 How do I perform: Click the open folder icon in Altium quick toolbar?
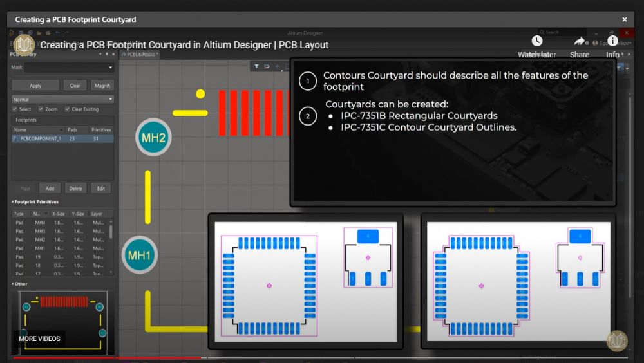(x=39, y=33)
